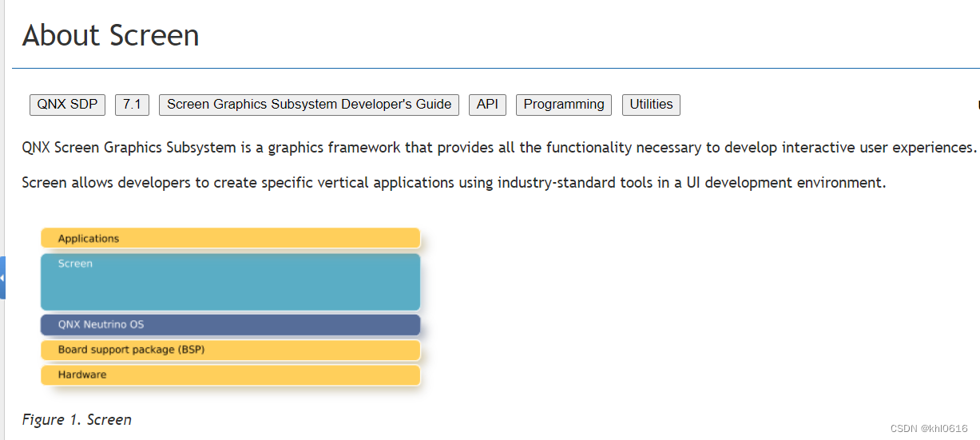Open the Programming section button
Image resolution: width=980 pixels, height=440 pixels.
(x=564, y=105)
